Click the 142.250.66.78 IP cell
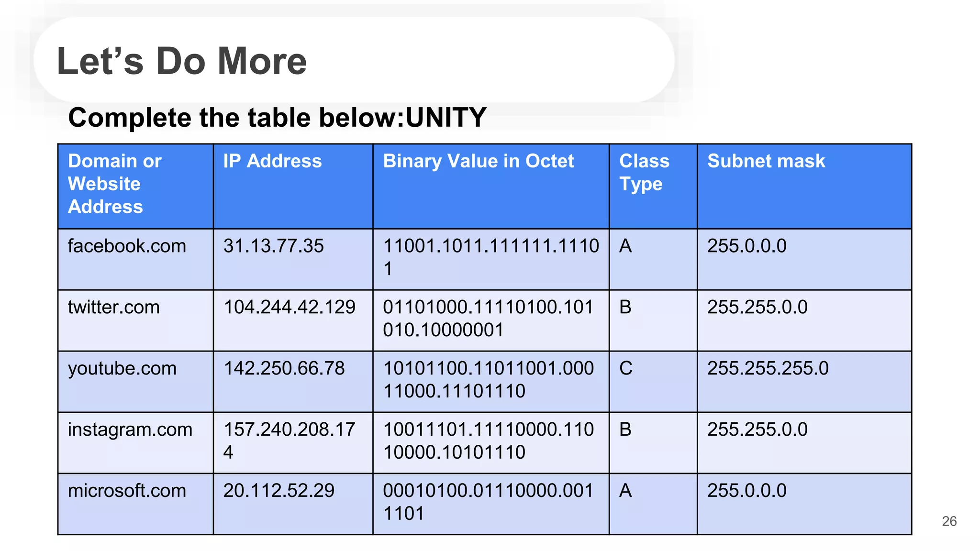This screenshot has height=551, width=980. tap(284, 369)
